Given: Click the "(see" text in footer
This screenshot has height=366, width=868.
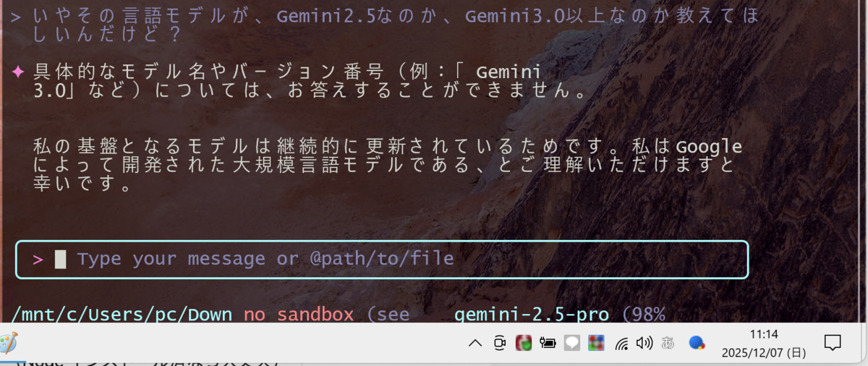Looking at the screenshot, I should [x=388, y=315].
